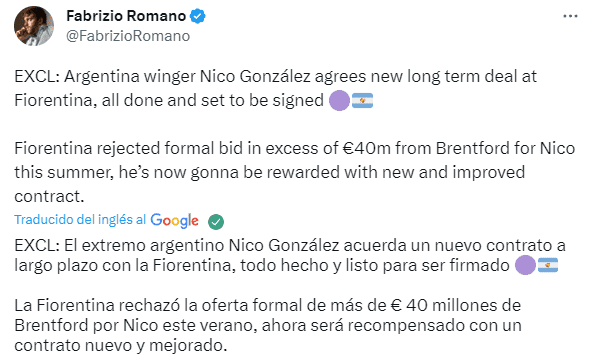Click Argentina flag emoji in English tweet
The width and height of the screenshot is (592, 363).
click(362, 100)
